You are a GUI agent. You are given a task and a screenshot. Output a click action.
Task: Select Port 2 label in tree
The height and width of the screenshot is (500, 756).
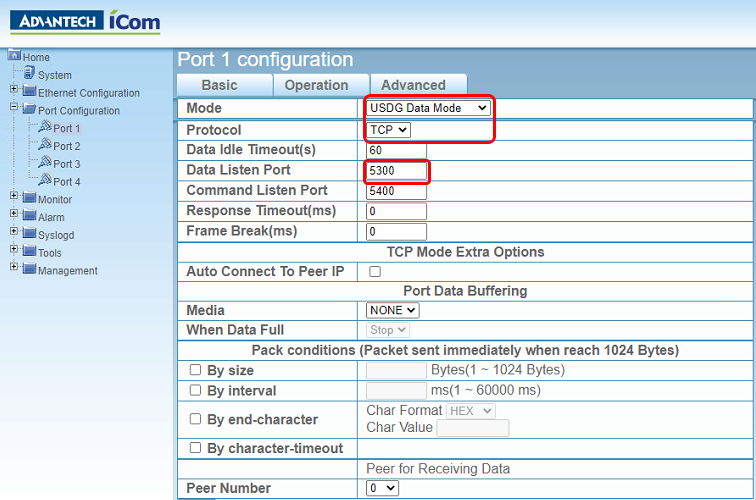67,146
